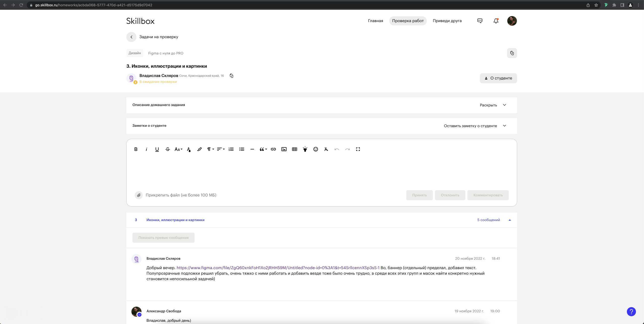The image size is (644, 324).
Task: Toggle the numbered list format
Action: [x=231, y=149]
